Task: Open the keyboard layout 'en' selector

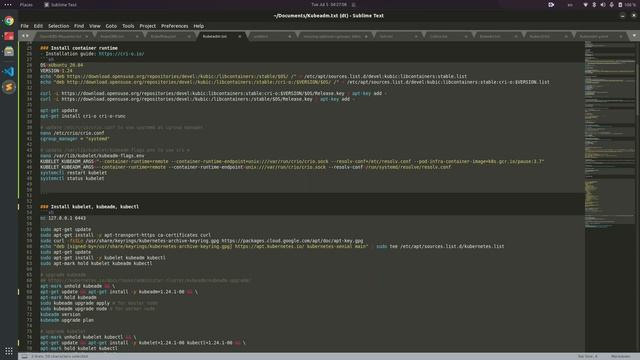Action: 570,5
